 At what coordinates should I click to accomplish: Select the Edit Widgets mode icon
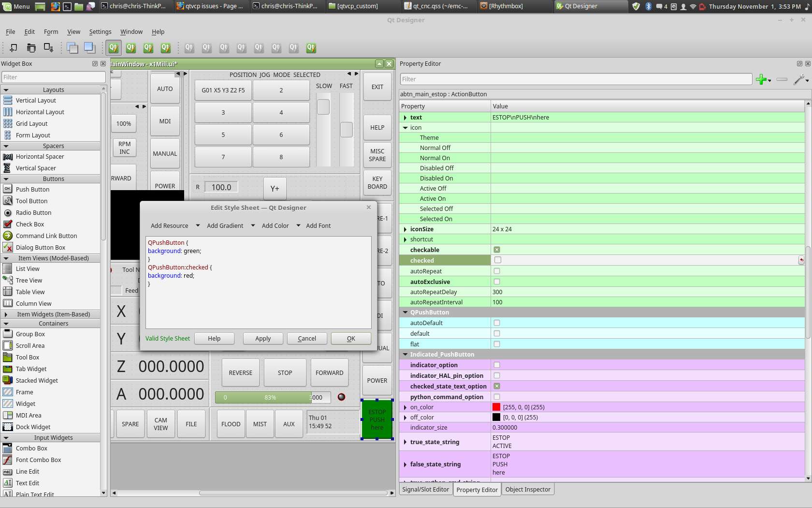pyautogui.click(x=114, y=47)
